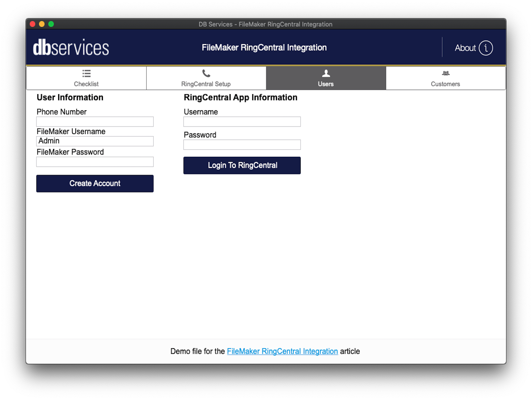Open the FileMaker RingCentral Integration article link
The width and height of the screenshot is (532, 400).
click(x=282, y=351)
